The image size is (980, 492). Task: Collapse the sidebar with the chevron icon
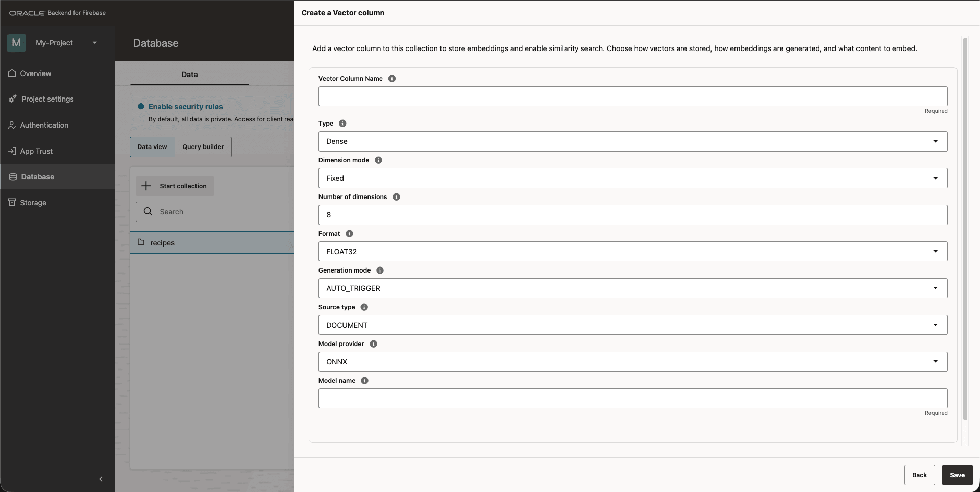point(101,479)
